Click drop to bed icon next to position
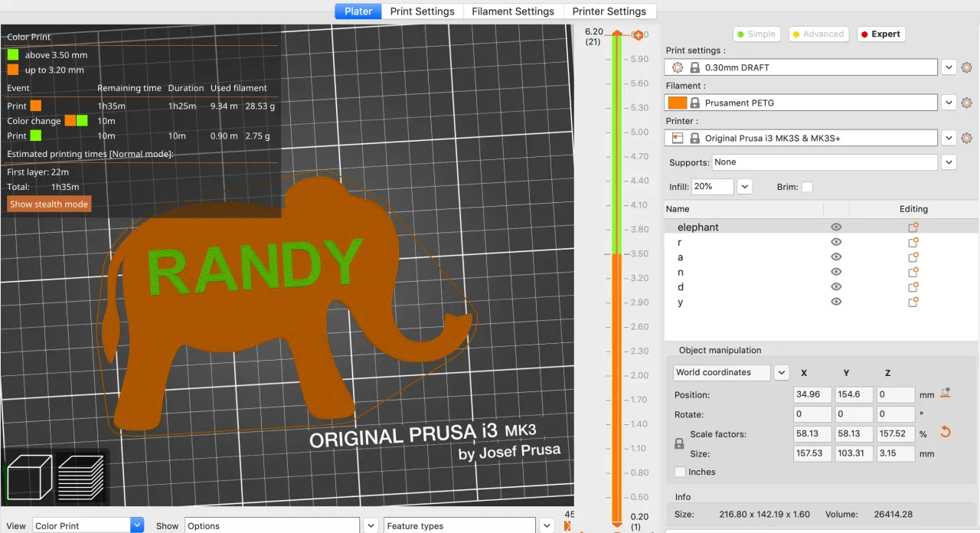Screen dimensions: 980x533 pyautogui.click(x=946, y=394)
